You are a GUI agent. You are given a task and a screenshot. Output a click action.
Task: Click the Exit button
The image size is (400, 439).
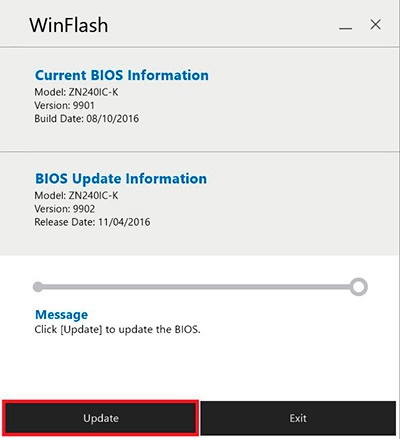[298, 418]
